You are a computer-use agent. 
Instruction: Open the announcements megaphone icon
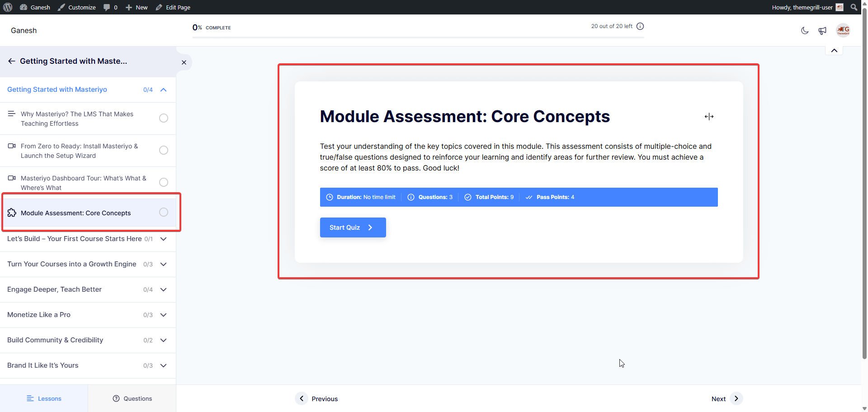tap(822, 31)
